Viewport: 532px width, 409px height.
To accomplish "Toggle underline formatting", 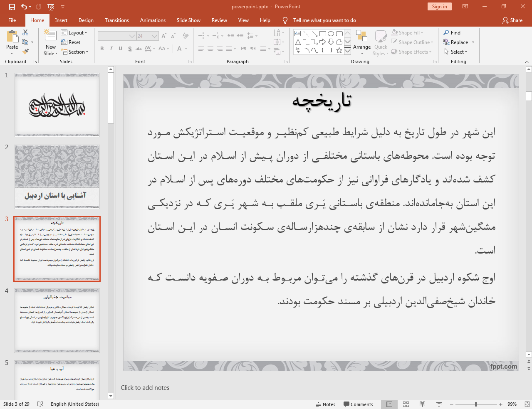I will click(x=120, y=49).
